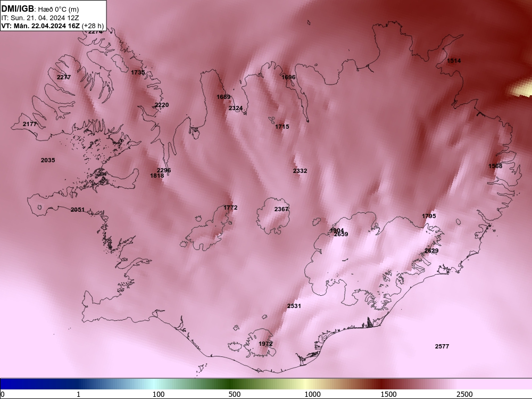Click the 1 label on the color scale

pos(78,394)
